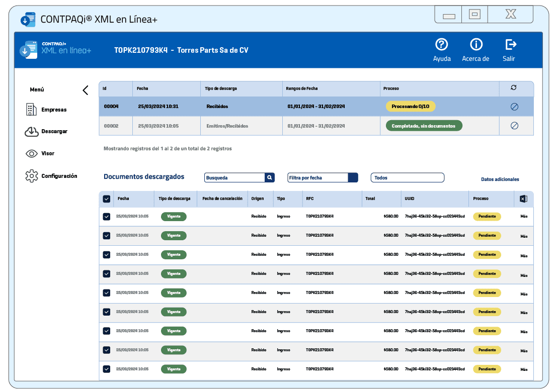557x392 pixels.
Task: Collapse the side menu with the chevron
Action: pos(85,90)
